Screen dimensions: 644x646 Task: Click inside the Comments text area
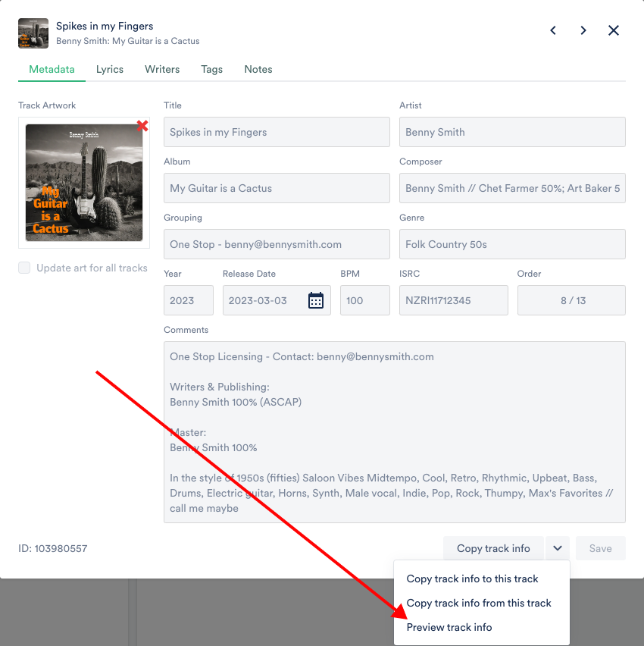tap(395, 432)
